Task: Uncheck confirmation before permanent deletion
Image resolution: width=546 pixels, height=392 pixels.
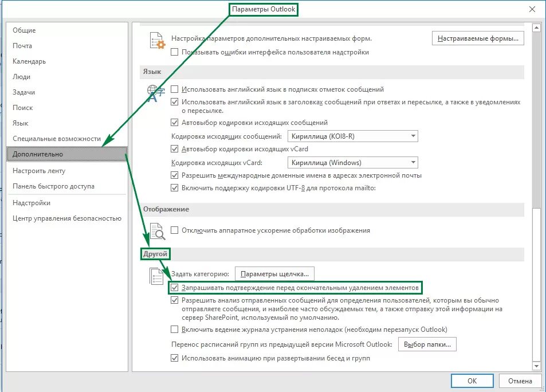Action: click(174, 288)
